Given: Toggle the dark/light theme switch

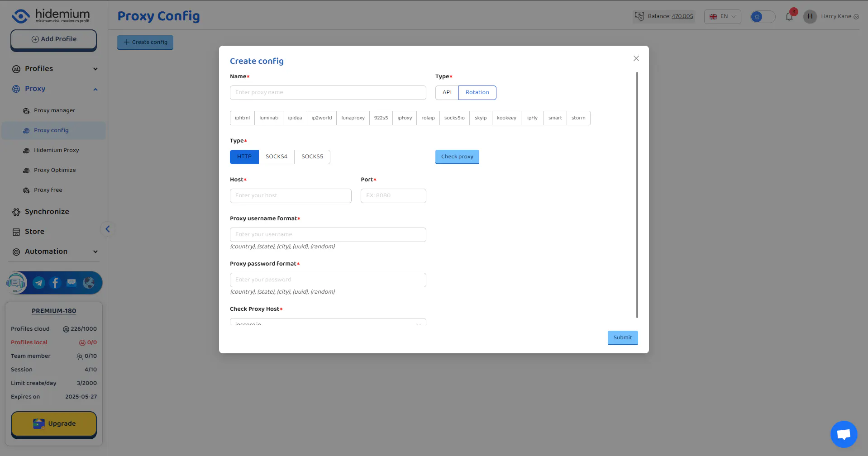Looking at the screenshot, I should 763,17.
